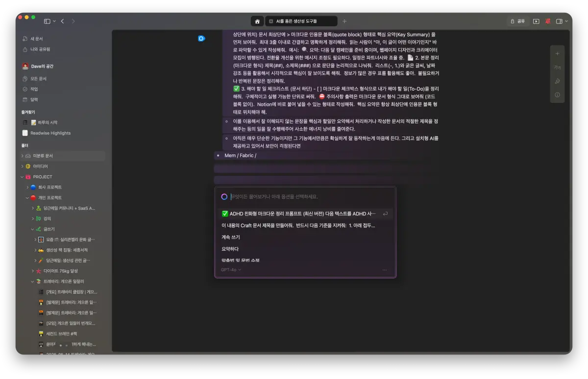Choose the 요약하다 option
Viewport: 588px width, 379px height.
(x=230, y=249)
